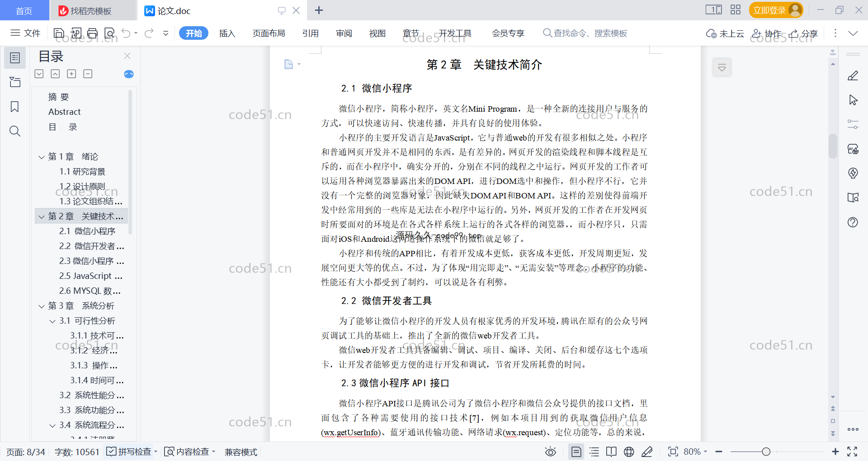The width and height of the screenshot is (868, 461).
Task: Toggle the writing mode pen icon in status bar
Action: click(647, 452)
